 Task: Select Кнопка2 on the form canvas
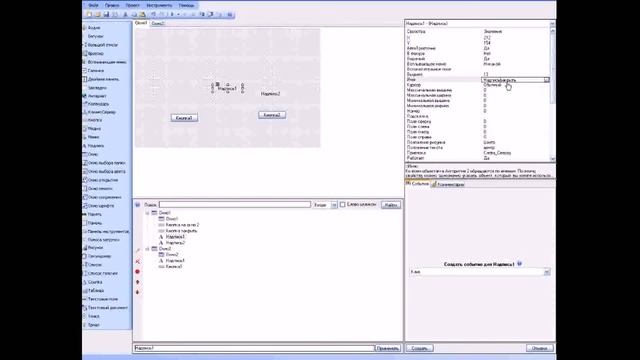click(x=272, y=115)
